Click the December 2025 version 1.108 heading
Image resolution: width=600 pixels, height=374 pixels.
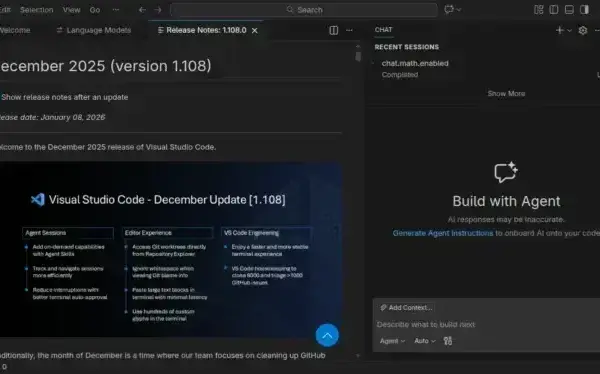coord(106,66)
